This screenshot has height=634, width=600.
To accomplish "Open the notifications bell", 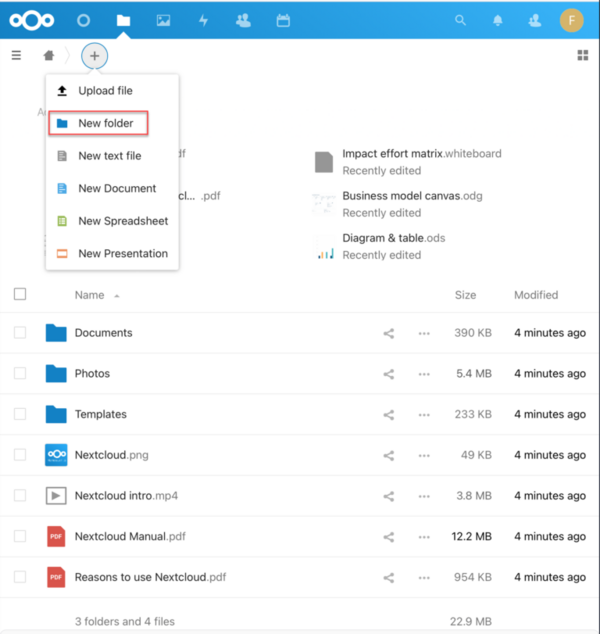I will pyautogui.click(x=498, y=20).
